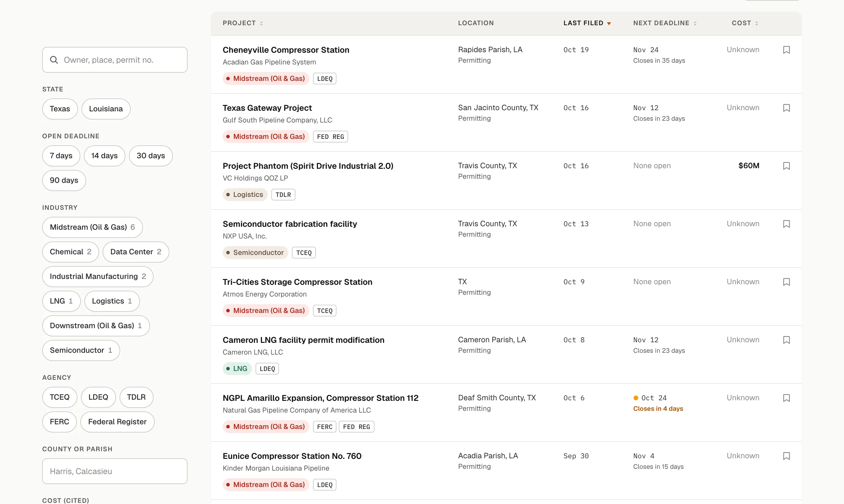The height and width of the screenshot is (504, 844).
Task: Bookmark Eunice Compressor Station No. 760
Action: pyautogui.click(x=786, y=456)
